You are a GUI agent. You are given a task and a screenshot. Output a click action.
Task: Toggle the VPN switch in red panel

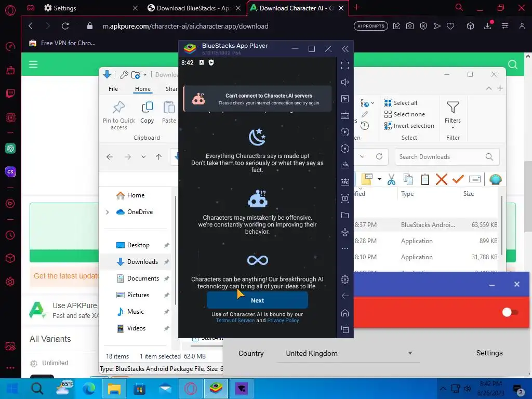tap(510, 312)
